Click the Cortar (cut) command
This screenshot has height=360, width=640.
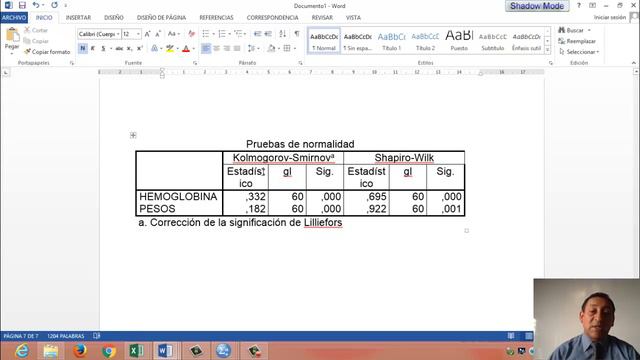point(36,30)
